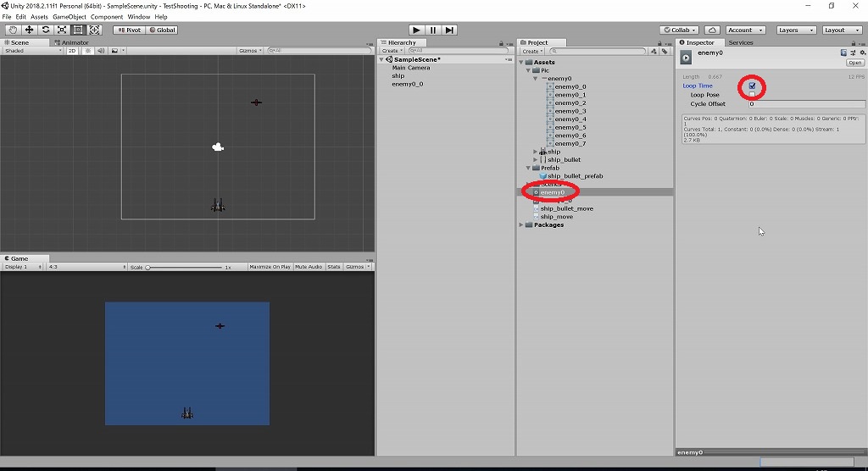Screen dimensions: 868x471
Task: Collapse SampleScene in Hierarchy
Action: tap(381, 59)
